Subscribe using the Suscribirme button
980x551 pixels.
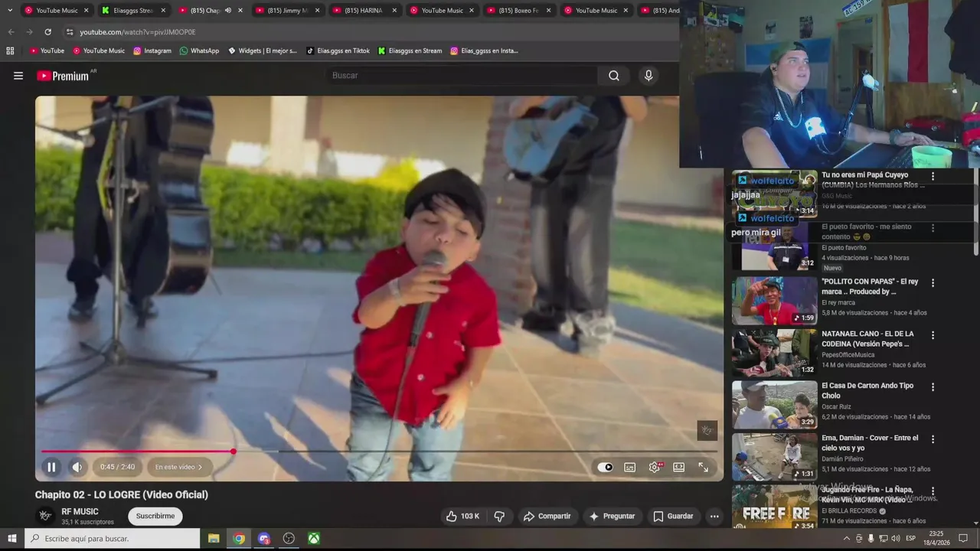[x=155, y=517]
